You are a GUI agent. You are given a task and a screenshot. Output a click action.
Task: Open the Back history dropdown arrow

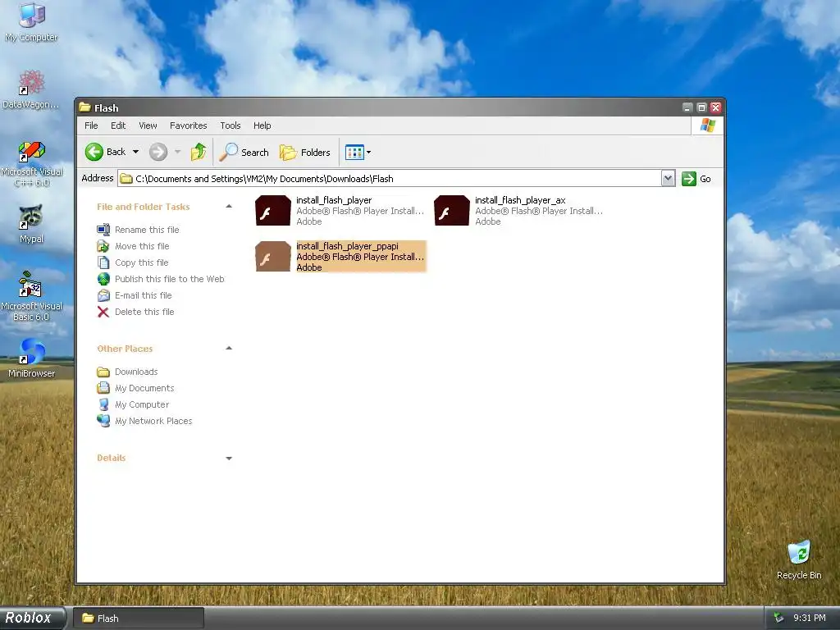(x=135, y=152)
